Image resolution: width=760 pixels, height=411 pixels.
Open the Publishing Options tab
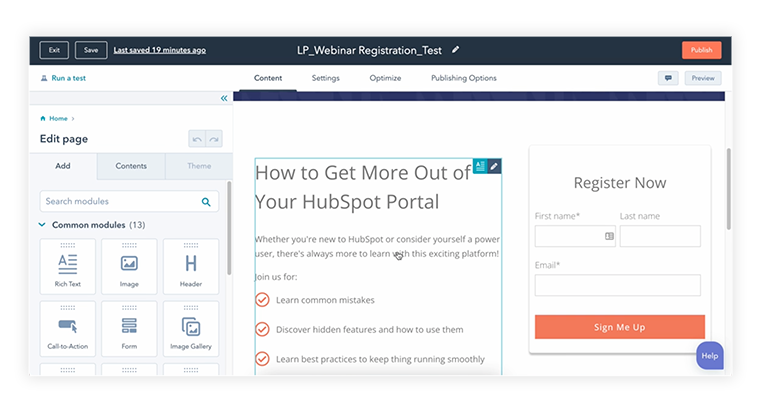(464, 78)
